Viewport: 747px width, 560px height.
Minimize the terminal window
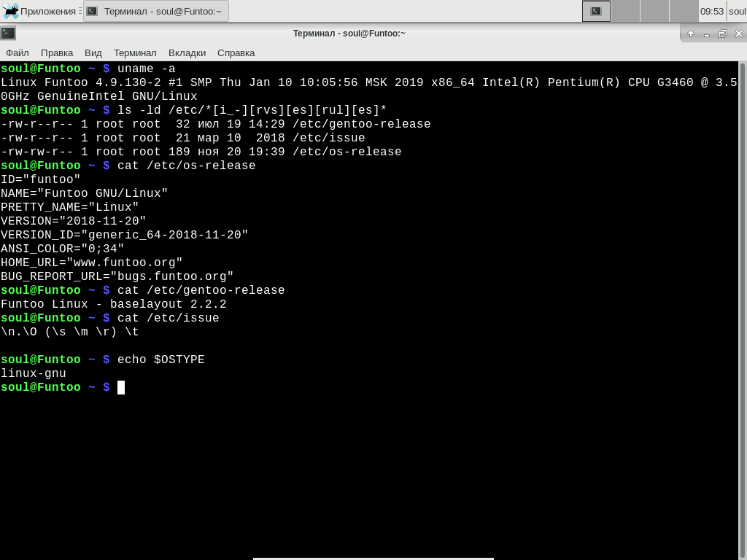(x=706, y=34)
